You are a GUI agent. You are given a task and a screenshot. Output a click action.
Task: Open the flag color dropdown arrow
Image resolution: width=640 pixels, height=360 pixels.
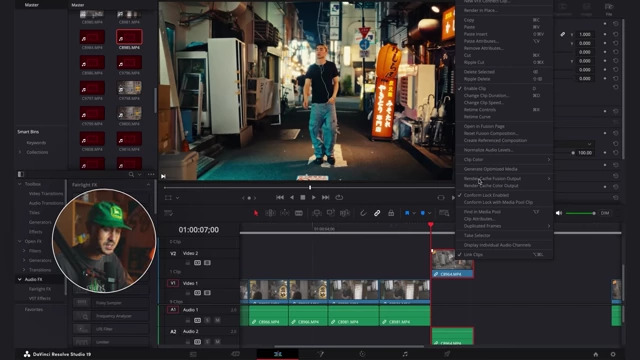[414, 213]
